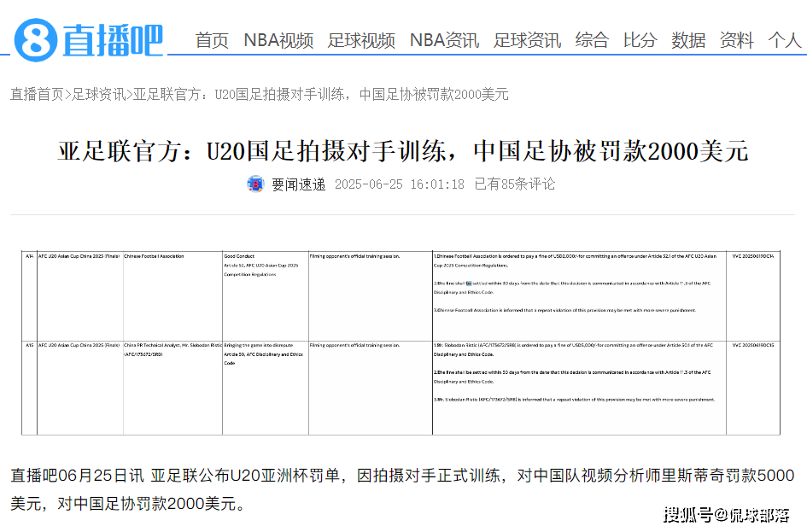Go to the NBA视频 section
The image size is (807, 532).
pos(278,40)
